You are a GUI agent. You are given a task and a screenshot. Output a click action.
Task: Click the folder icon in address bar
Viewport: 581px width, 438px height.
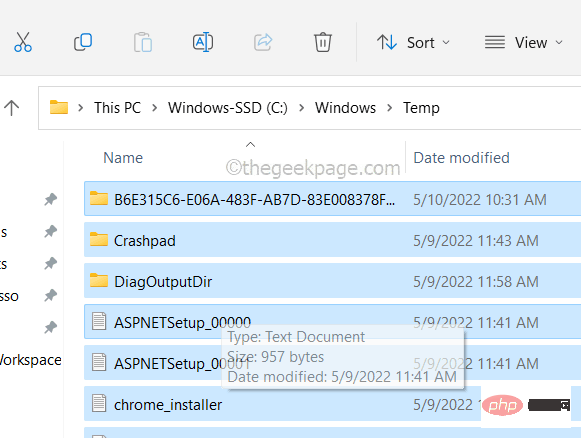(59, 107)
